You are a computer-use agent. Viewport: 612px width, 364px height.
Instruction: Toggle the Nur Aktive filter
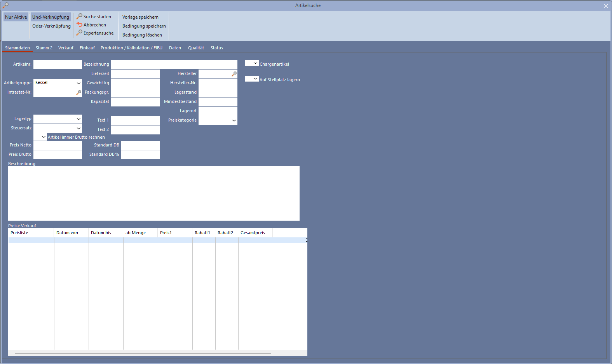click(16, 17)
